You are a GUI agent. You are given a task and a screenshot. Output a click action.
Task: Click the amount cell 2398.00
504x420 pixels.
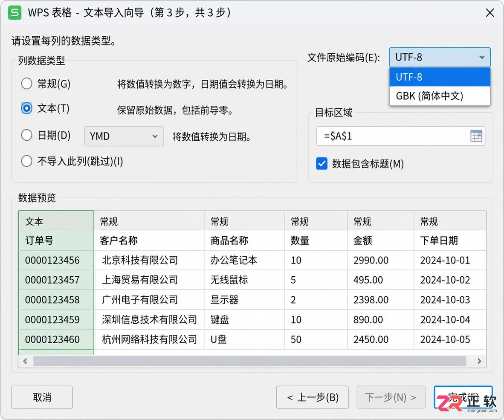tap(381, 300)
